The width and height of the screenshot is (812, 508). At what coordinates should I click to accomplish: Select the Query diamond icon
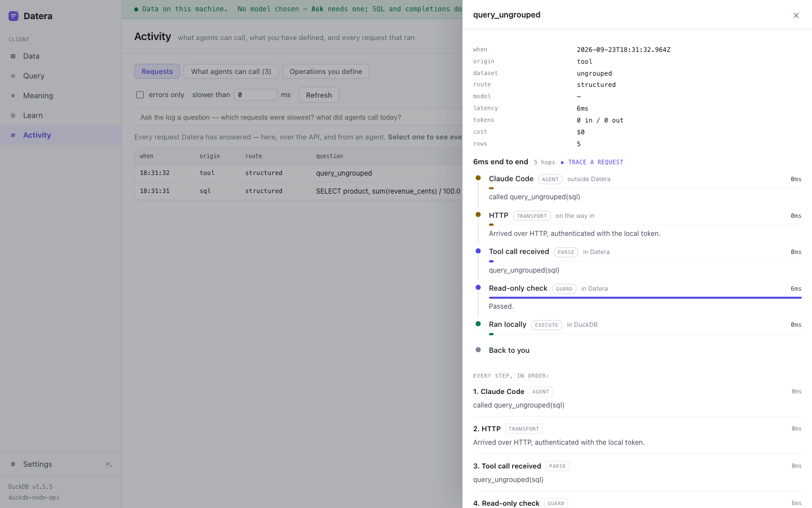click(x=13, y=76)
